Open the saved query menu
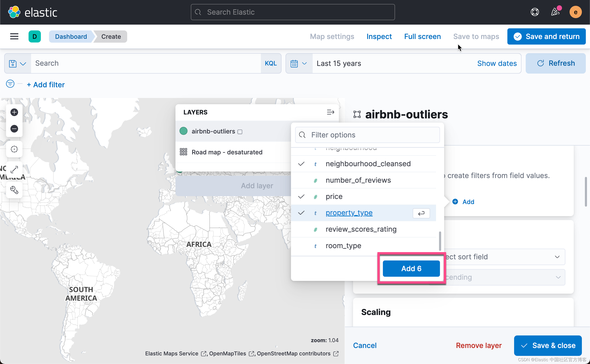 18,64
